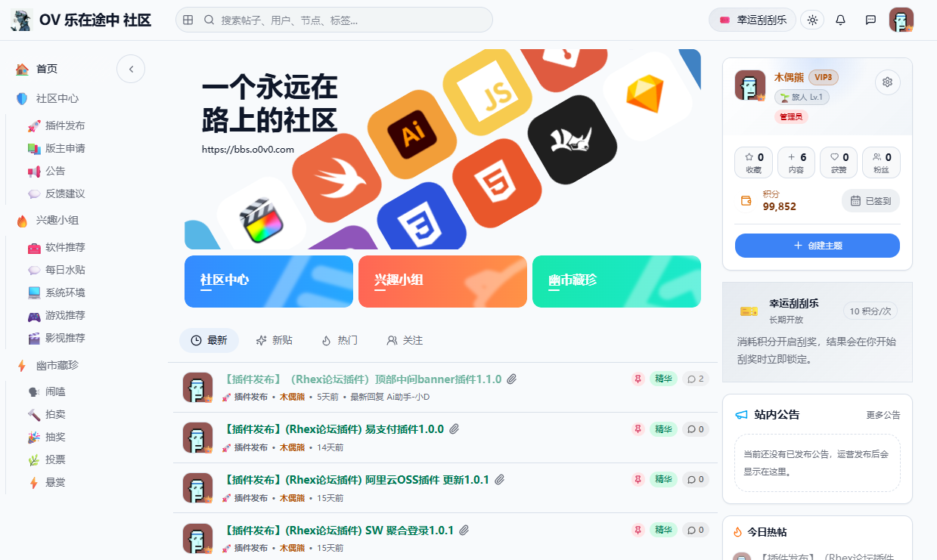This screenshot has height=560, width=937.
Task: Click the 旅人 Lv.1 level badge
Action: pyautogui.click(x=802, y=97)
